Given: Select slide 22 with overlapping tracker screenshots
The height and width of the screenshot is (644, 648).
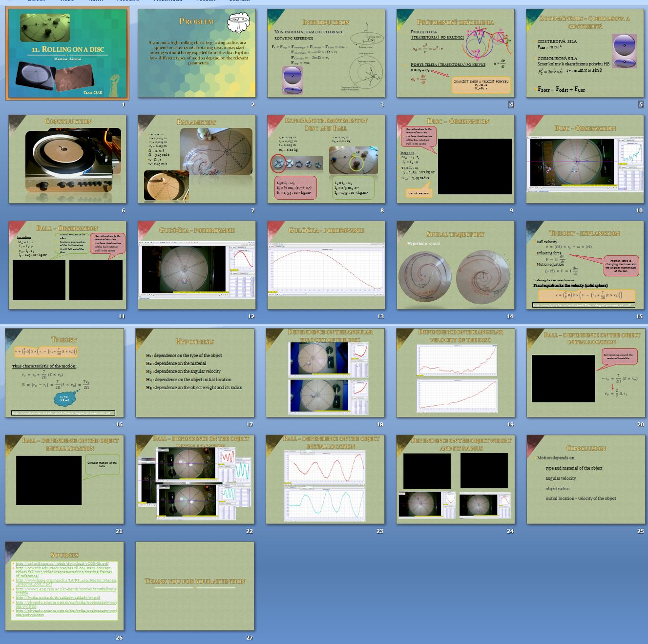Looking at the screenshot, I should tap(195, 479).
